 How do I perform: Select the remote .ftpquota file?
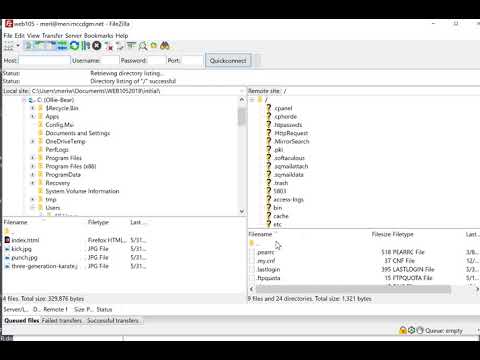pos(269,278)
